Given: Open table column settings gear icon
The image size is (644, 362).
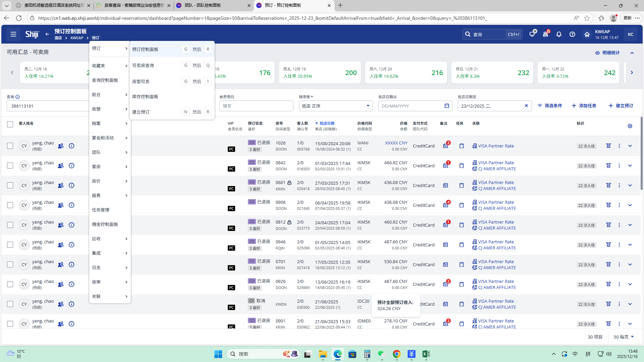Looking at the screenshot, I should [x=630, y=126].
